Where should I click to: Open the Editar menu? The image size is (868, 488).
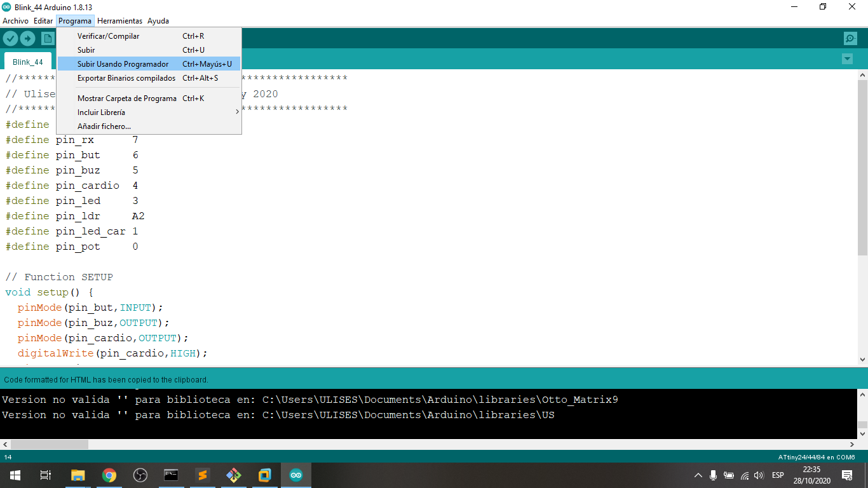[43, 21]
